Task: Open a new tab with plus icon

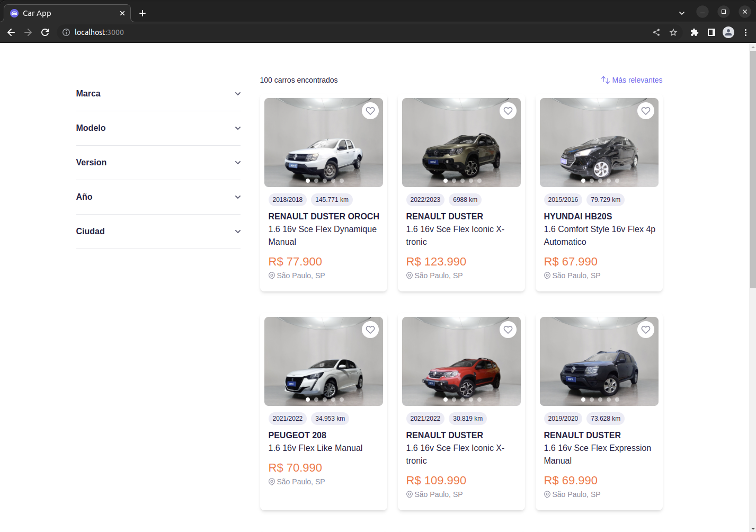Action: pyautogui.click(x=143, y=13)
